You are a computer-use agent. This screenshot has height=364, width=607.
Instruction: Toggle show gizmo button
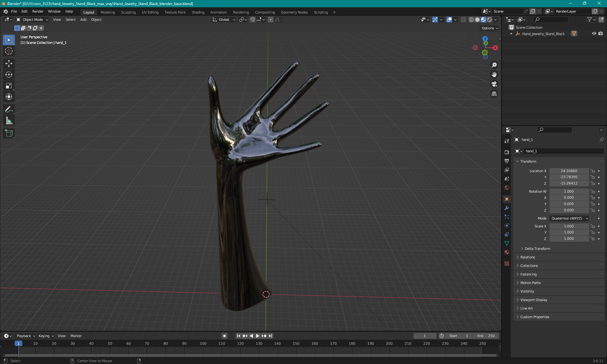click(435, 20)
